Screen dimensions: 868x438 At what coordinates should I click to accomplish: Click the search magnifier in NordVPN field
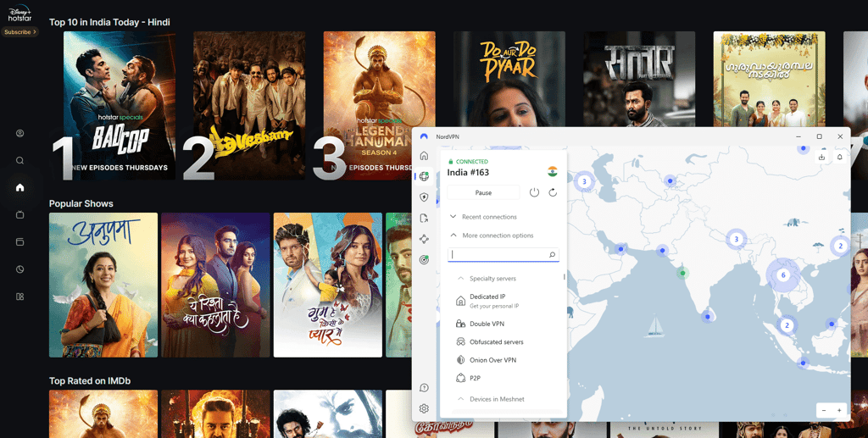point(552,255)
